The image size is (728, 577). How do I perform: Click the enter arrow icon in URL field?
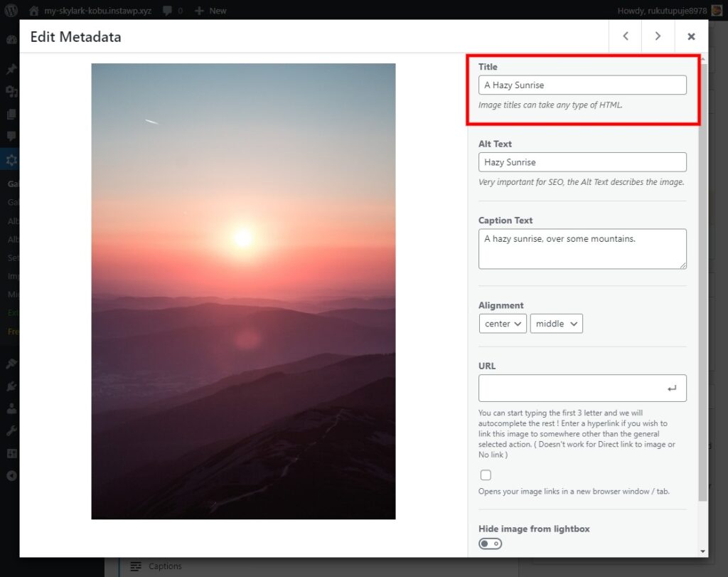click(672, 388)
